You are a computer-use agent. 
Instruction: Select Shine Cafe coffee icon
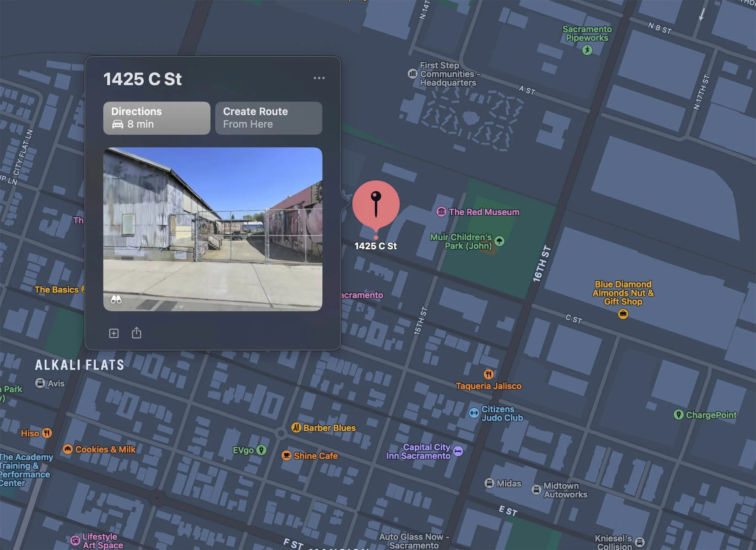pyautogui.click(x=287, y=455)
